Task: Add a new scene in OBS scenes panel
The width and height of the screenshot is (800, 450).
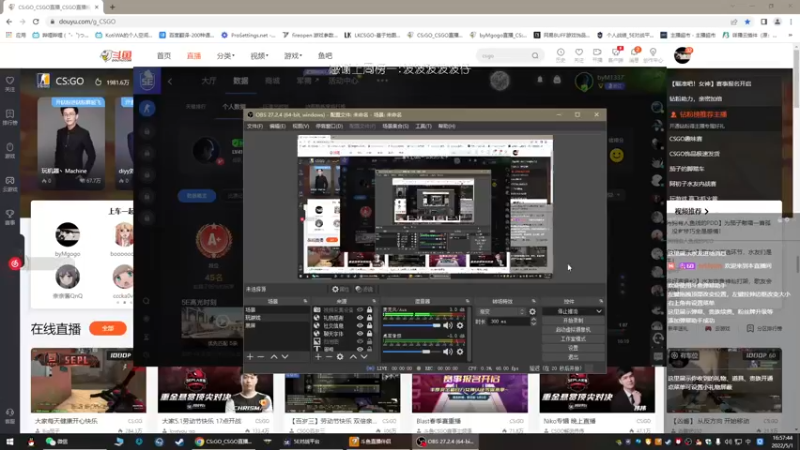Action: pyautogui.click(x=250, y=357)
